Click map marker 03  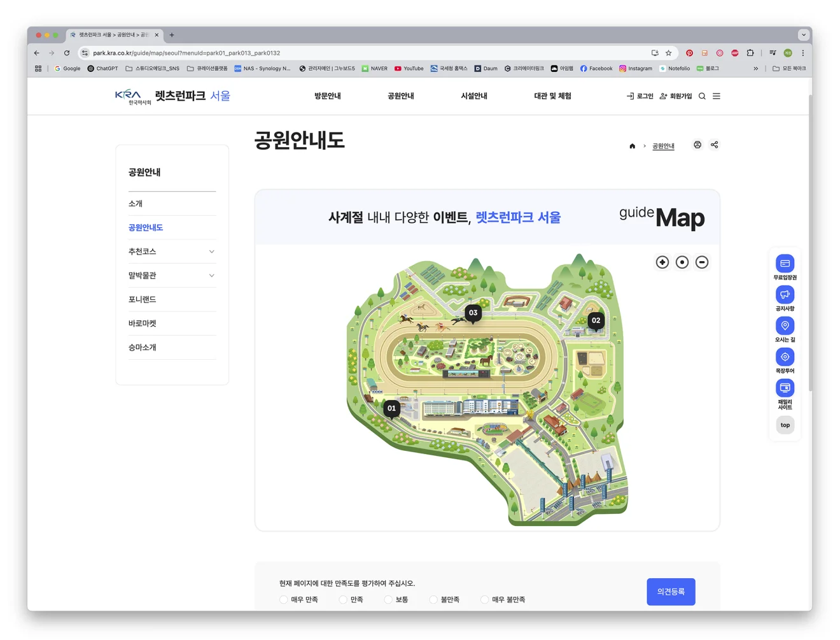(x=473, y=313)
